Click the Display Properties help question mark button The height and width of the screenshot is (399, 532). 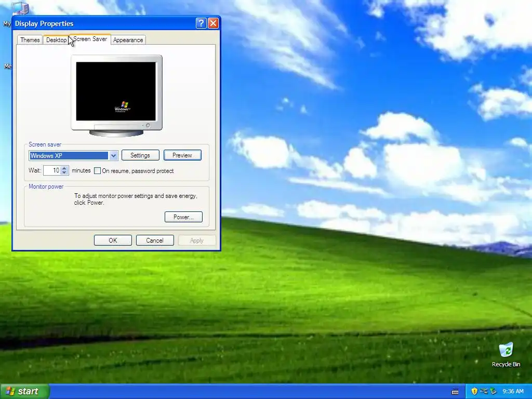click(201, 23)
